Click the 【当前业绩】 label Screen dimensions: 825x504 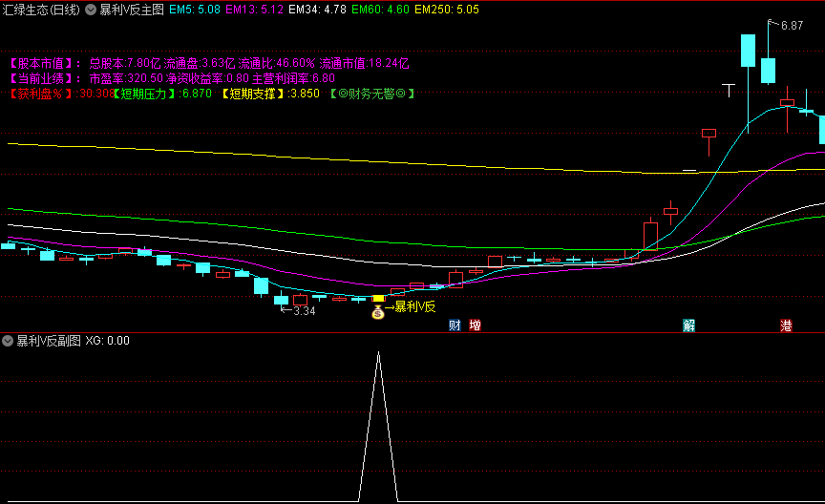[x=42, y=79]
